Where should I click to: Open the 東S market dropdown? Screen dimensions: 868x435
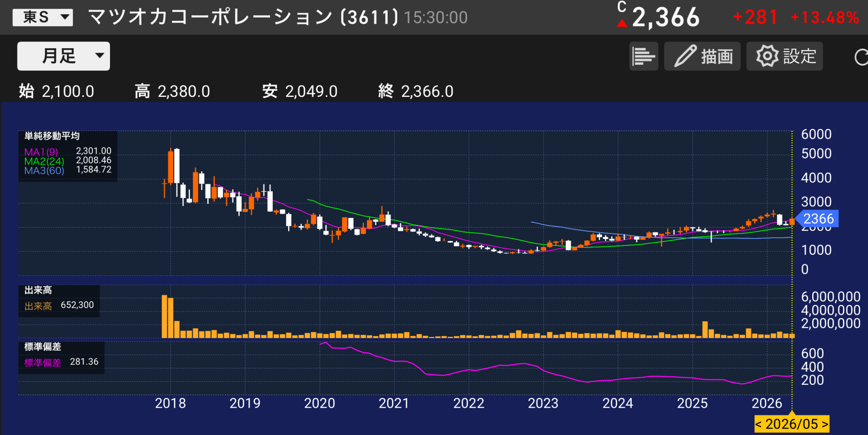(x=43, y=17)
